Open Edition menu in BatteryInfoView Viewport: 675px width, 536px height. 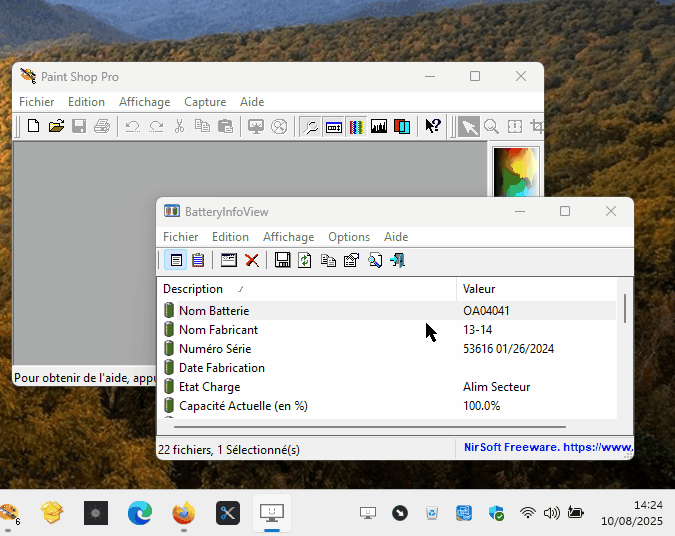coord(230,237)
